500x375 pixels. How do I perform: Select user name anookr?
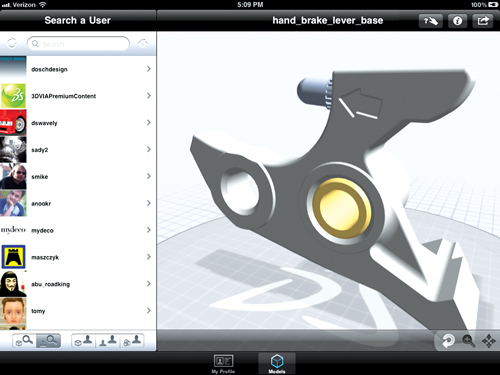click(41, 204)
